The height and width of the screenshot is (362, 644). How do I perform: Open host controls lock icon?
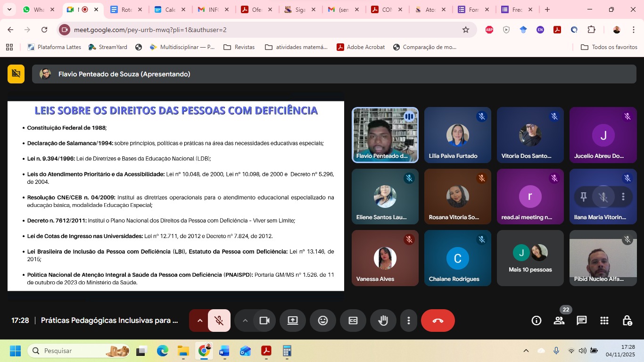[627, 321]
